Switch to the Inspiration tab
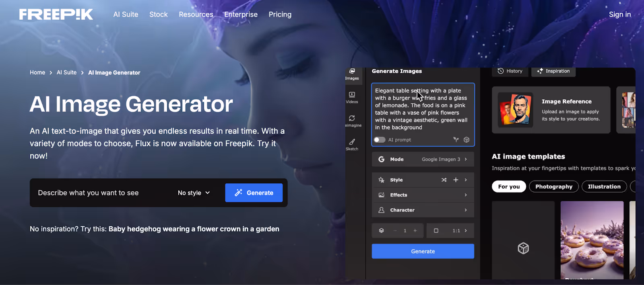This screenshot has width=644, height=285. click(553, 71)
